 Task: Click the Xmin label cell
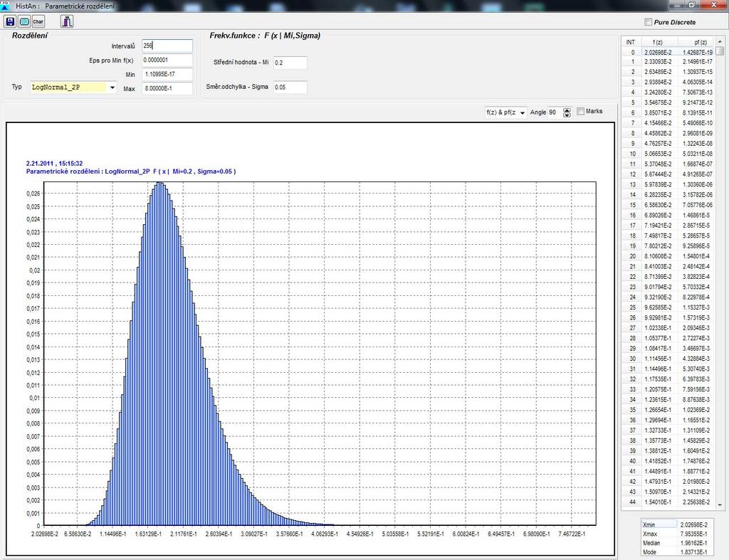click(x=659, y=524)
